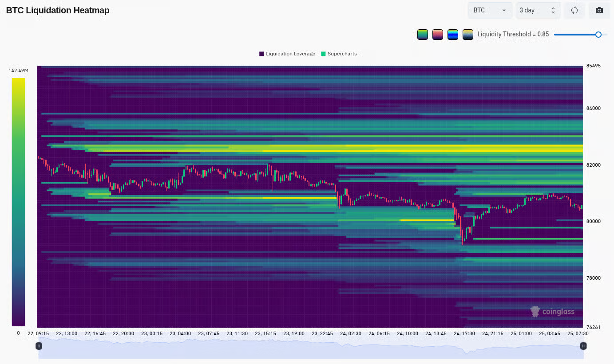Image resolution: width=614 pixels, height=364 pixels.
Task: Select the green-yellow color scheme swatch
Action: [x=423, y=34]
